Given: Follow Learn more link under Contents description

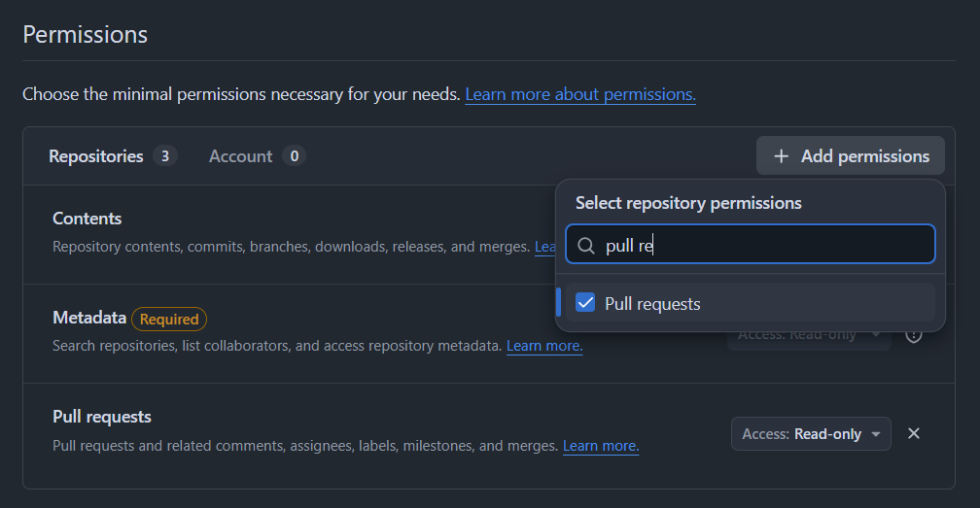Looking at the screenshot, I should point(544,247).
